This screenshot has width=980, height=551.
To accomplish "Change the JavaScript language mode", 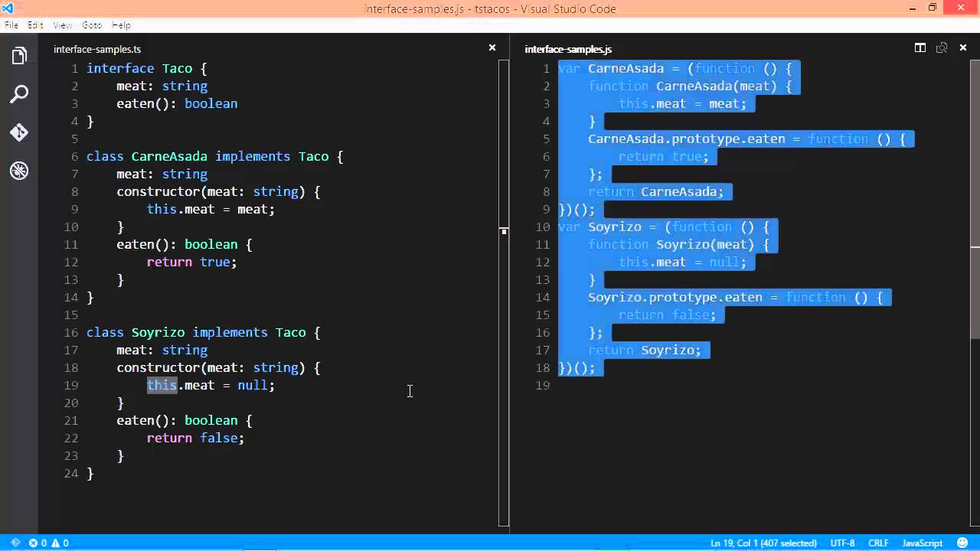I will click(923, 543).
